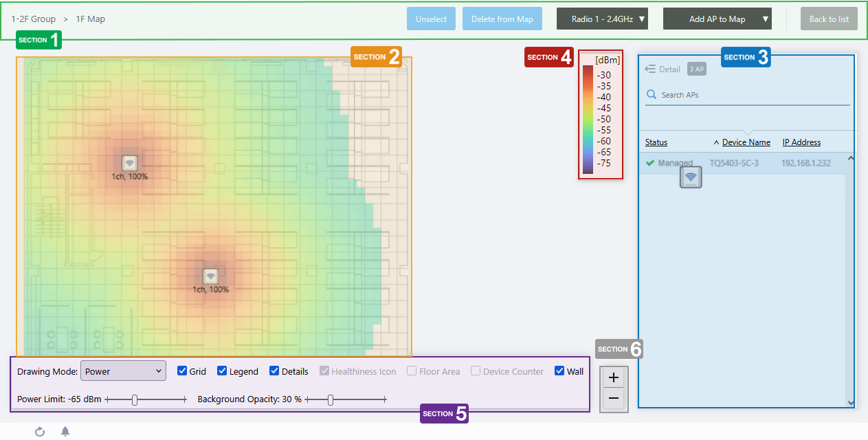868x440 pixels.
Task: Click the search magnifier icon
Action: [652, 95]
